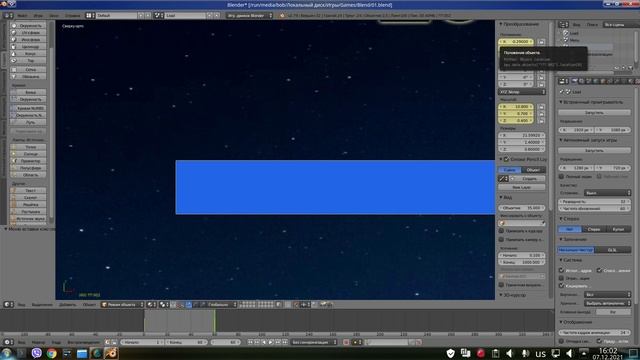Enable Lock Camera to View checkbox

click(502, 240)
